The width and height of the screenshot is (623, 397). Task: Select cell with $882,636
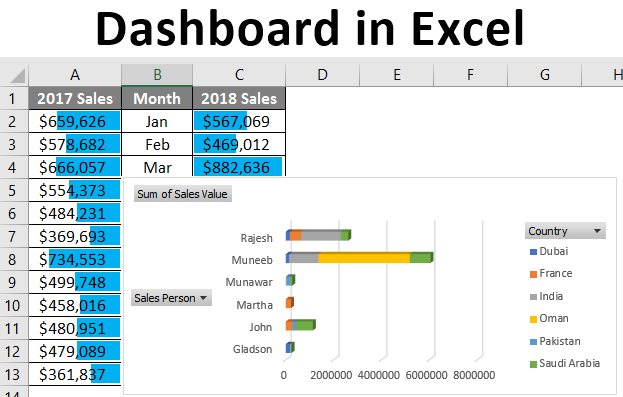coord(239,167)
